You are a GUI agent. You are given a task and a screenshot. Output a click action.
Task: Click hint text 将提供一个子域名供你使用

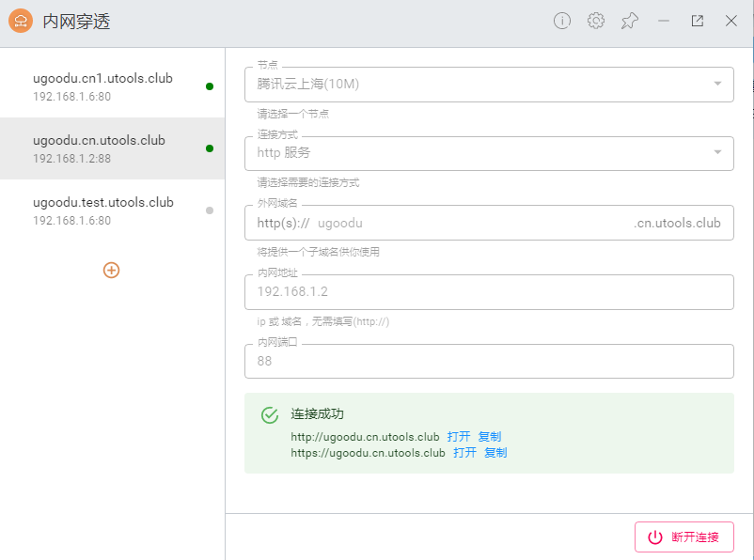[319, 252]
